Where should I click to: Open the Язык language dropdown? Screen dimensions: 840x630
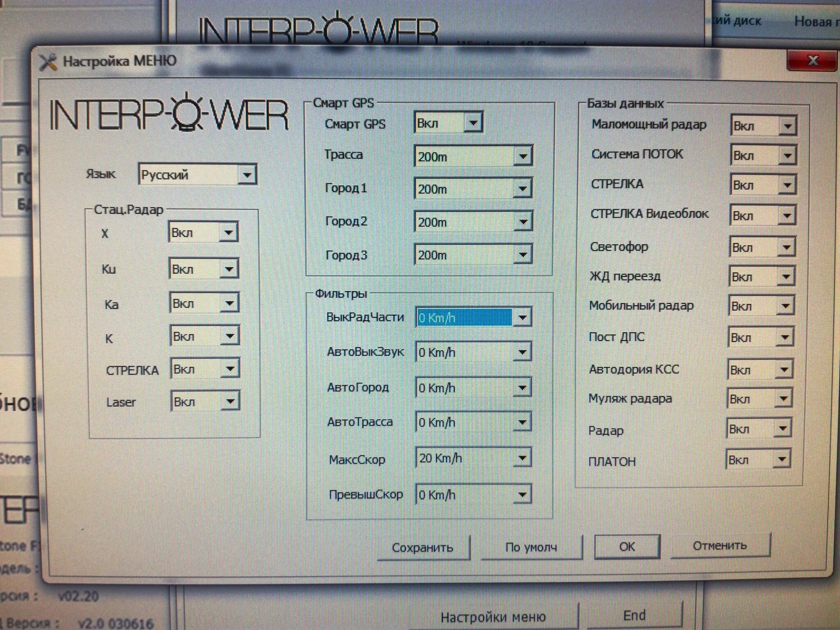pyautogui.click(x=197, y=174)
